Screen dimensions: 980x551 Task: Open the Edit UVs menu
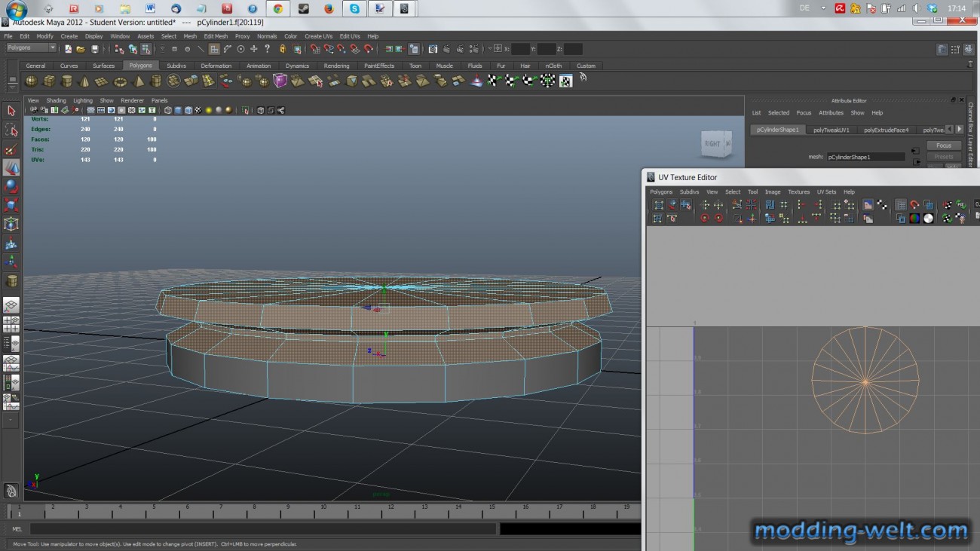click(x=350, y=36)
